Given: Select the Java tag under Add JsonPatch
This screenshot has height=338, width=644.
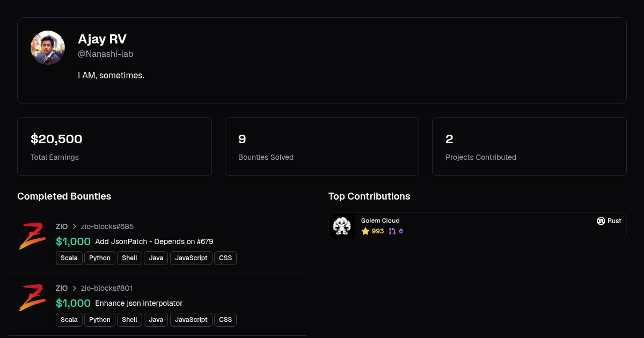Looking at the screenshot, I should (156, 258).
